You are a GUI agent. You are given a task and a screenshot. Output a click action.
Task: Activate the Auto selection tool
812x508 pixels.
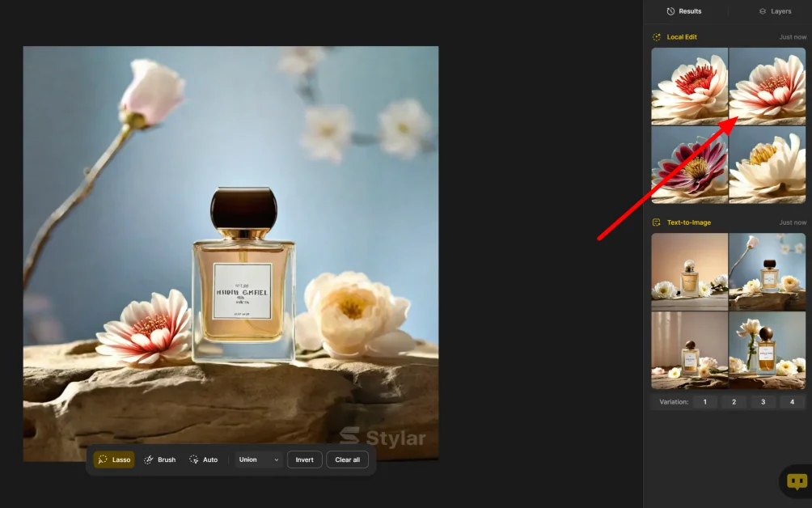click(x=204, y=459)
